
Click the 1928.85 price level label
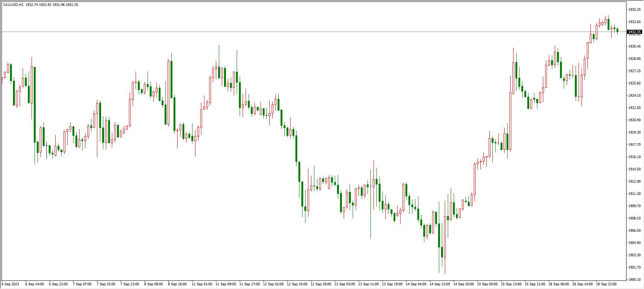pyautogui.click(x=634, y=59)
